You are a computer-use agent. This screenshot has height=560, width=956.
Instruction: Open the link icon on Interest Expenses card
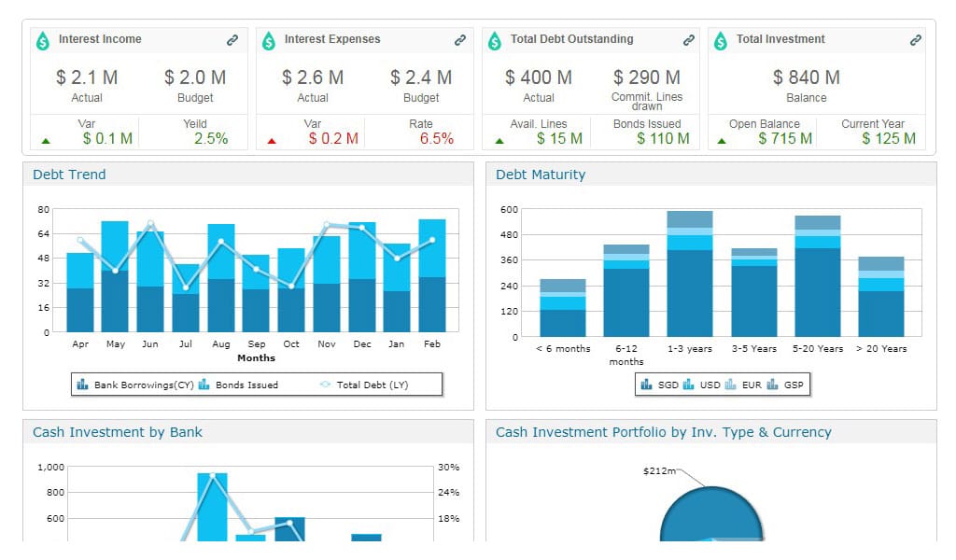[x=460, y=40]
